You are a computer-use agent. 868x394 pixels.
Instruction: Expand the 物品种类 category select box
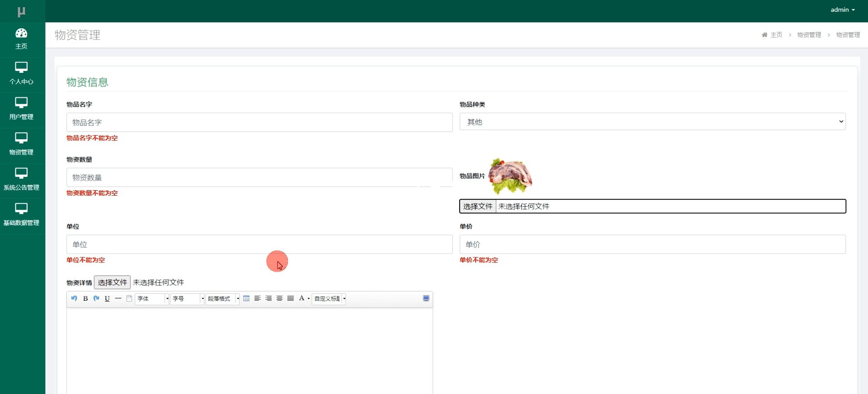(652, 121)
